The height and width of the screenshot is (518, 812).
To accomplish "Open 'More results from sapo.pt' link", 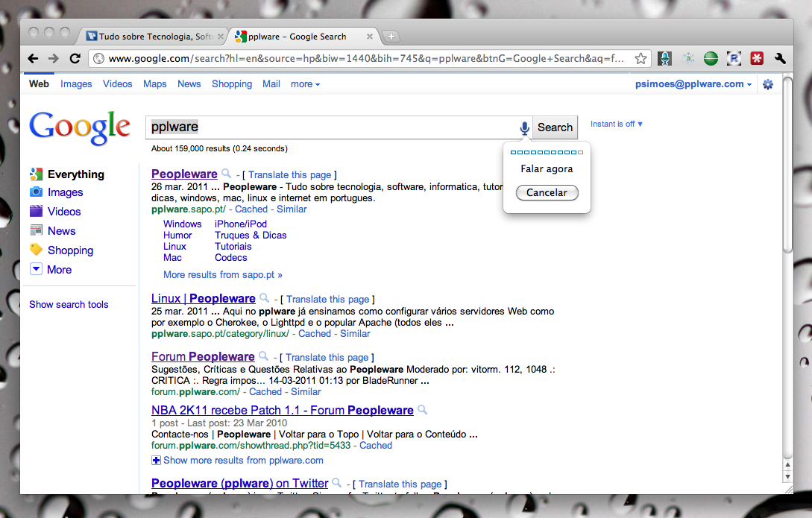I will [223, 275].
